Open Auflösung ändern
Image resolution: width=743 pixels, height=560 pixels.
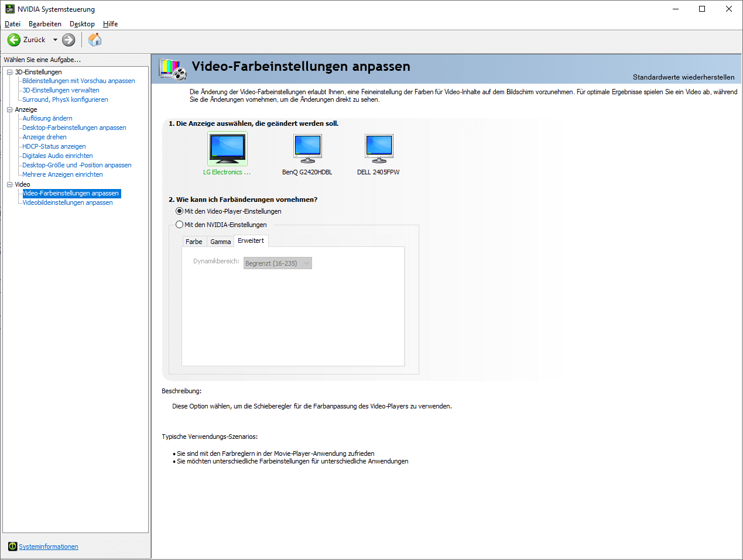(47, 118)
